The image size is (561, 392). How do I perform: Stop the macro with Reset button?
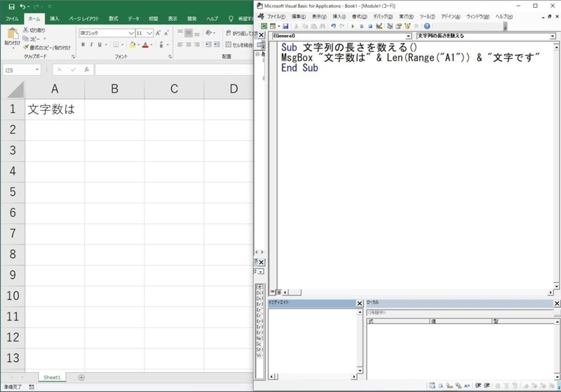point(370,26)
